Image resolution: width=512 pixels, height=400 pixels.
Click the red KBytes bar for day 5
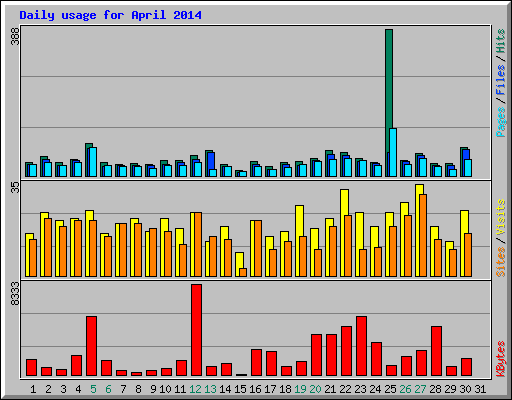(91, 346)
